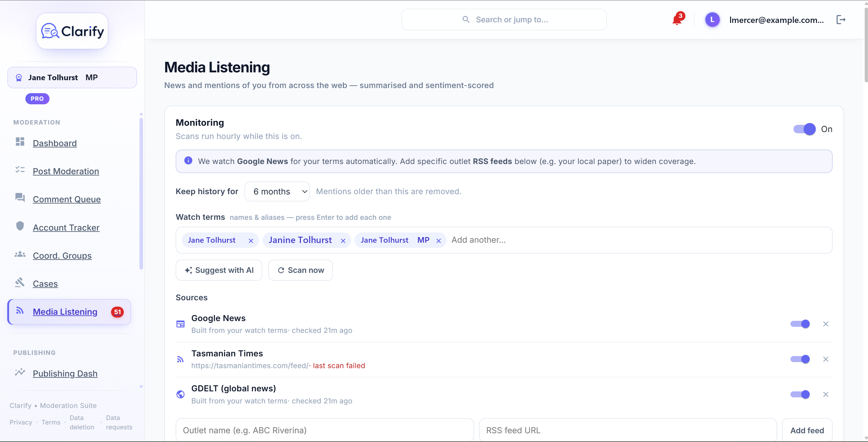Open Coord. Groups in sidebar
The width and height of the screenshot is (868, 442).
62,255
